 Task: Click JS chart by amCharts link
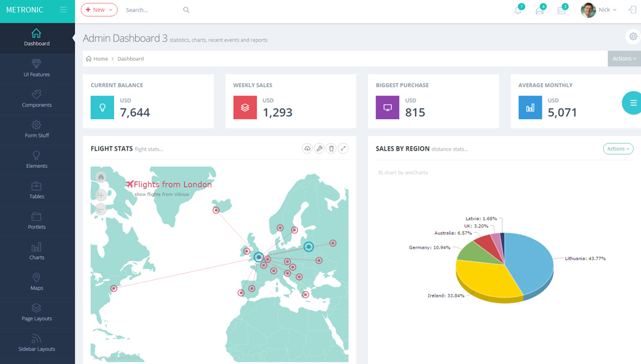tap(403, 172)
